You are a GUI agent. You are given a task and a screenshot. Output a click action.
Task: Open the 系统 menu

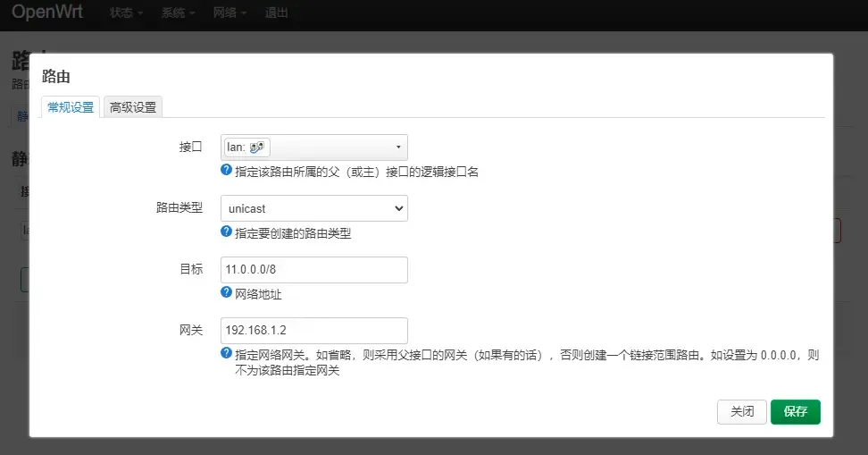[179, 14]
